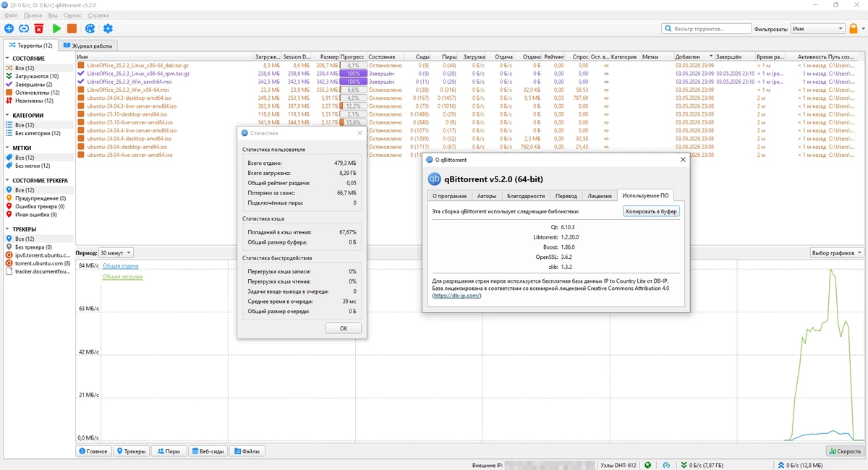Open the Файл menu

point(10,15)
